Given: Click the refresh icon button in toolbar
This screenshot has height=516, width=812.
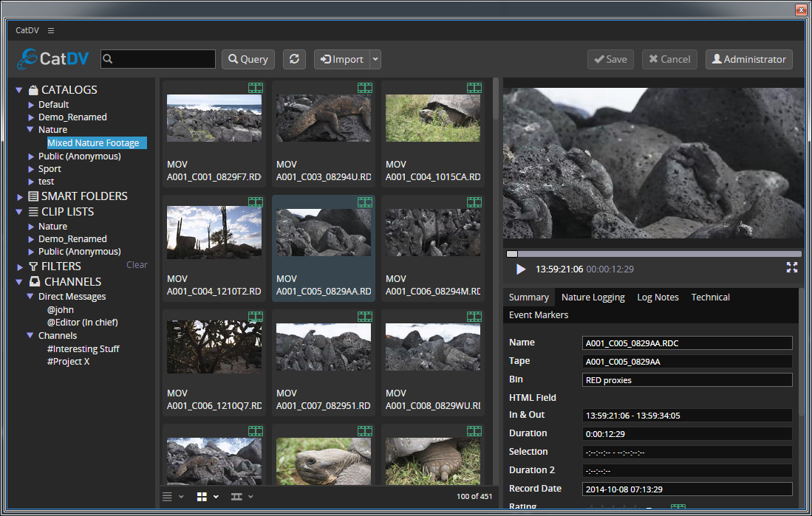Looking at the screenshot, I should click(x=294, y=59).
